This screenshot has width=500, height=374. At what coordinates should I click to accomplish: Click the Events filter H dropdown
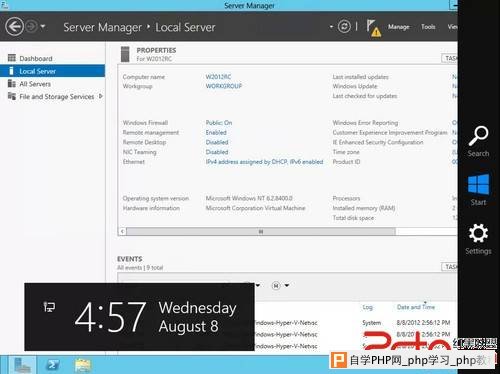point(280,286)
